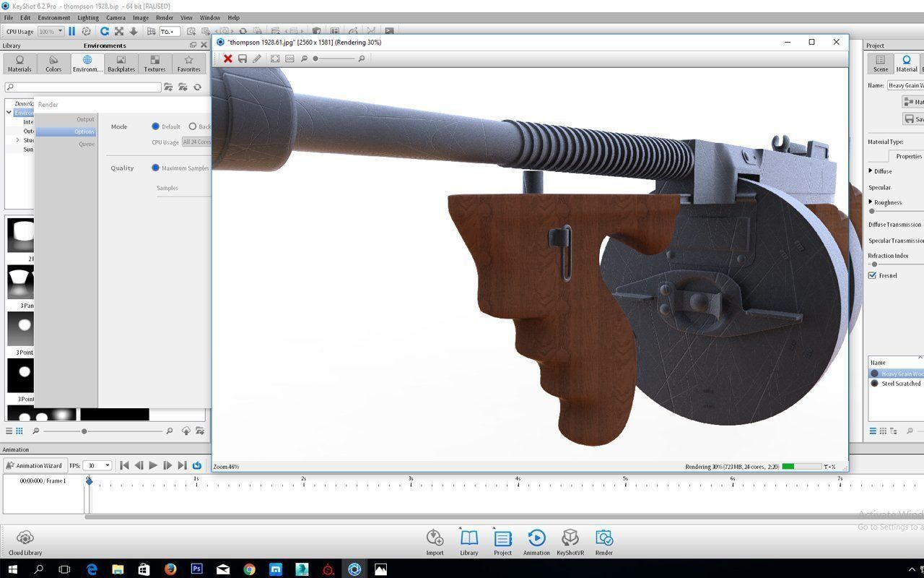Open the File menu

pyautogui.click(x=9, y=17)
